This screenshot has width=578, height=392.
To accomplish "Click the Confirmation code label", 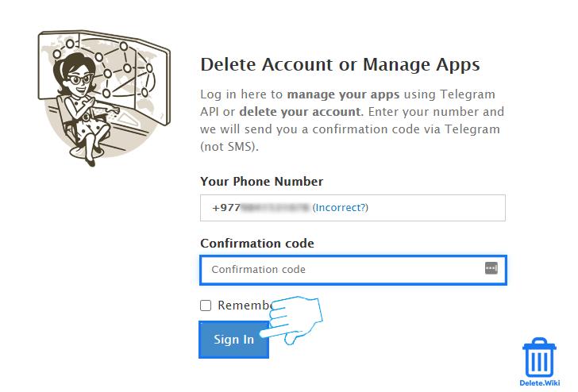I will point(256,244).
